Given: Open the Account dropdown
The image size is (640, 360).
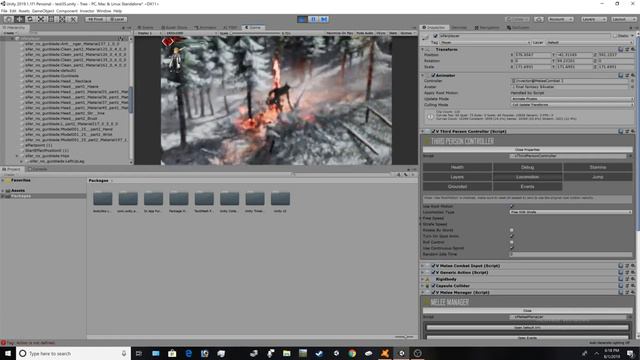Looking at the screenshot, I should tap(561, 19).
